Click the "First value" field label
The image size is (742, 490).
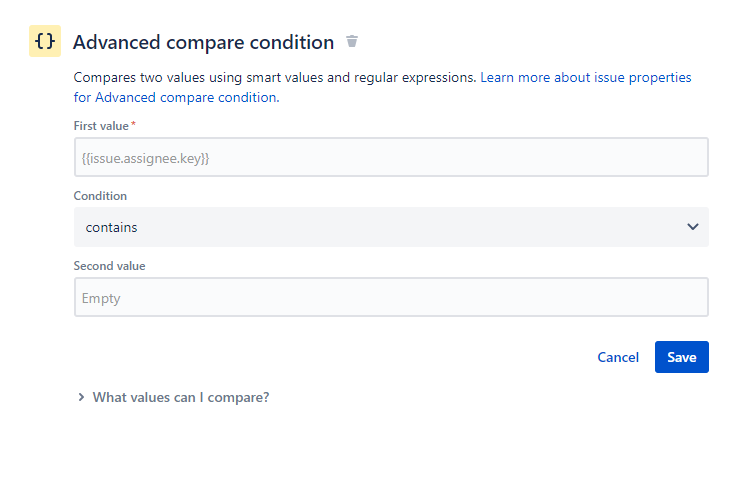pyautogui.click(x=101, y=126)
